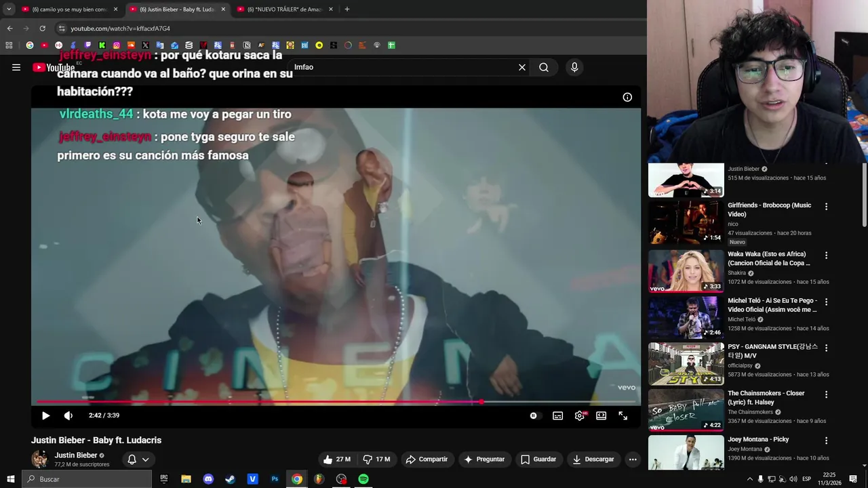Select the Justin Bieber - Baby tab
This screenshot has height=488, width=868.
point(178,9)
